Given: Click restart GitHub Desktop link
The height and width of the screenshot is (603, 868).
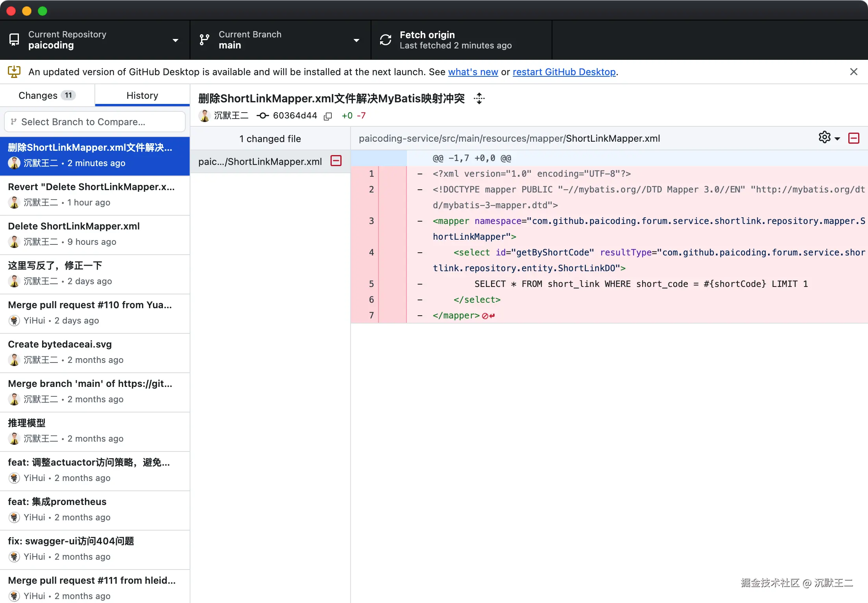Looking at the screenshot, I should pos(564,72).
